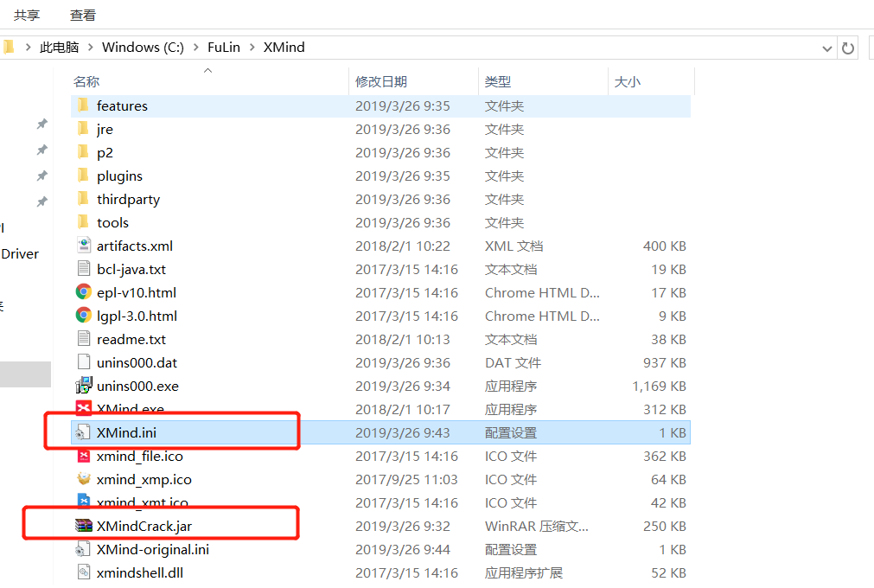Navigate to 此电脑 in the breadcrumb
Viewport: 874px width, 588px height.
point(59,48)
